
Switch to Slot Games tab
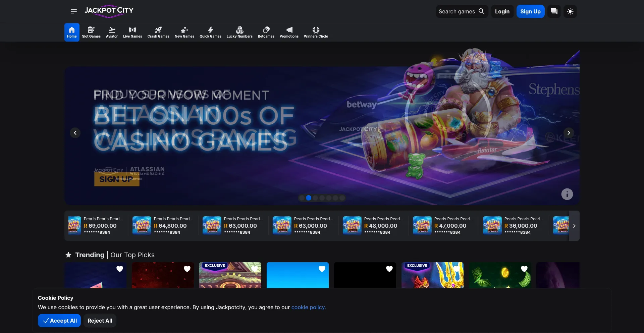[x=91, y=32]
